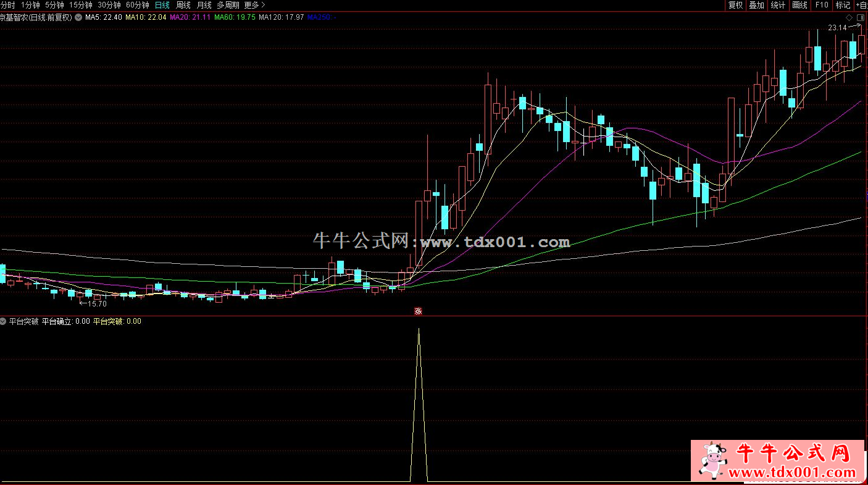Click the red 涨 marker below the chart
The image size is (868, 485).
(x=418, y=311)
